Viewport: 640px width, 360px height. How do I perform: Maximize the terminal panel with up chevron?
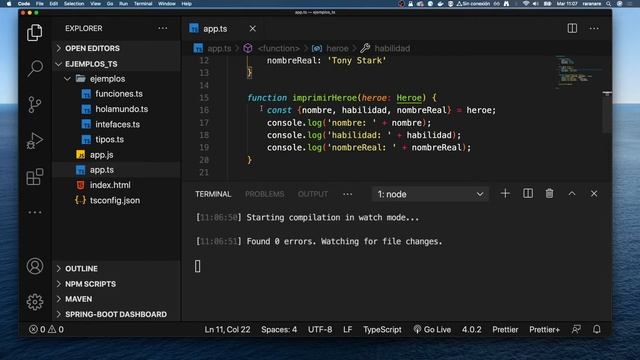click(x=572, y=193)
